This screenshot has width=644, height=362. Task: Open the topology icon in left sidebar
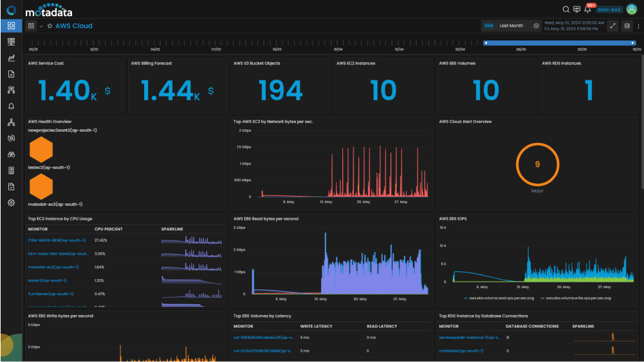11,122
